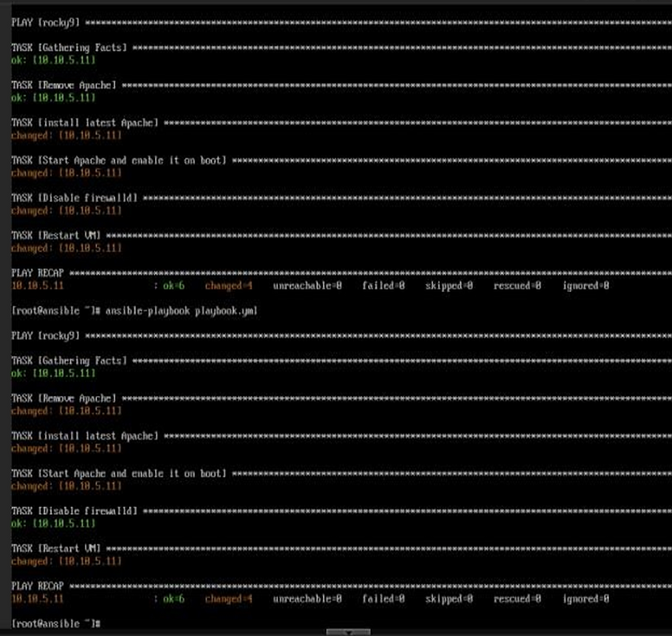This screenshot has width=672, height=636.
Task: Click the final 'PLAY RECAP' heading
Action: (x=37, y=587)
